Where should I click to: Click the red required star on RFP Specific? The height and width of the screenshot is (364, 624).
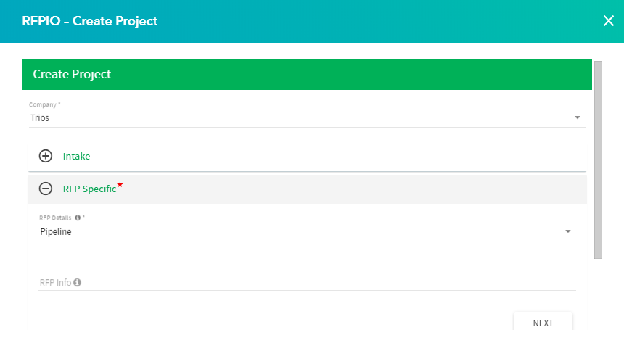[120, 185]
